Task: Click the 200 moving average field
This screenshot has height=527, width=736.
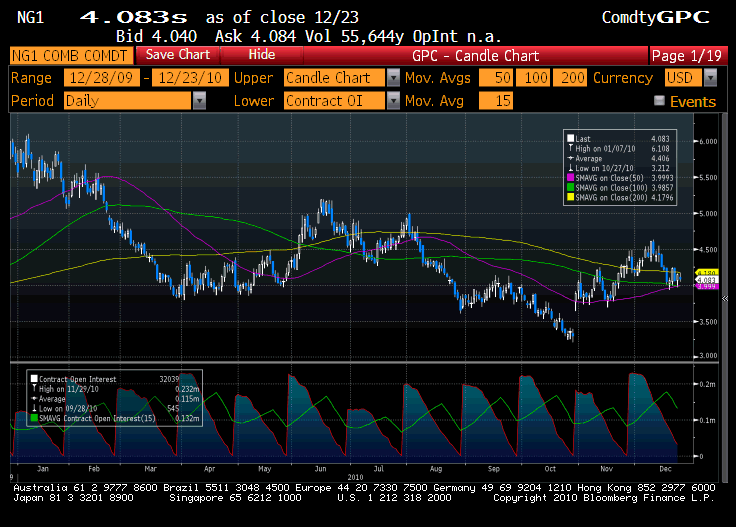Action: (x=573, y=78)
